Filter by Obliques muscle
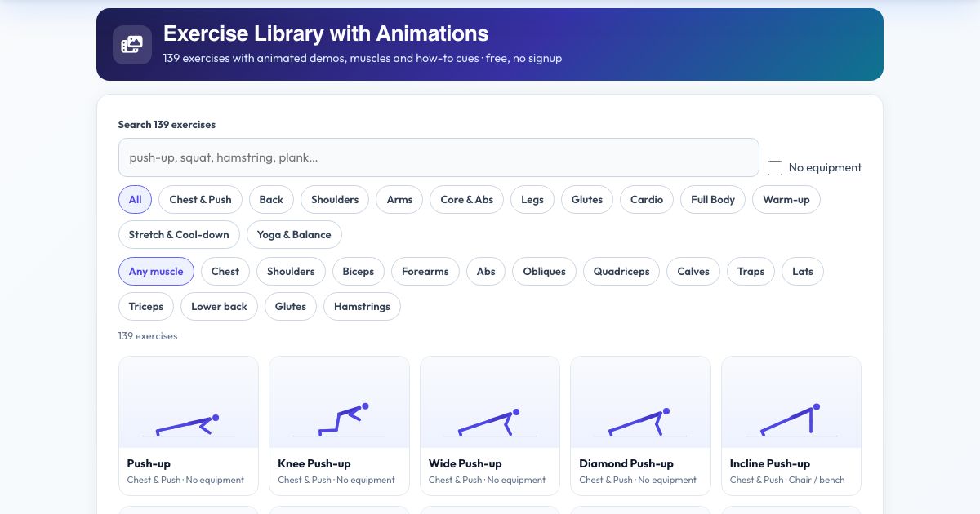Screen dimensions: 980x514 (x=545, y=271)
